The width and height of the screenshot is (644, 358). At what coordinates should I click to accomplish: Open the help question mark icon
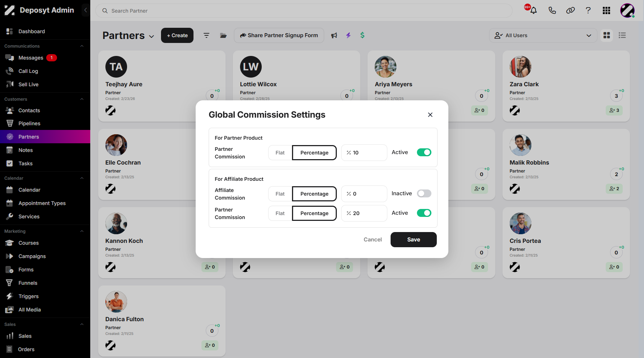(x=588, y=10)
